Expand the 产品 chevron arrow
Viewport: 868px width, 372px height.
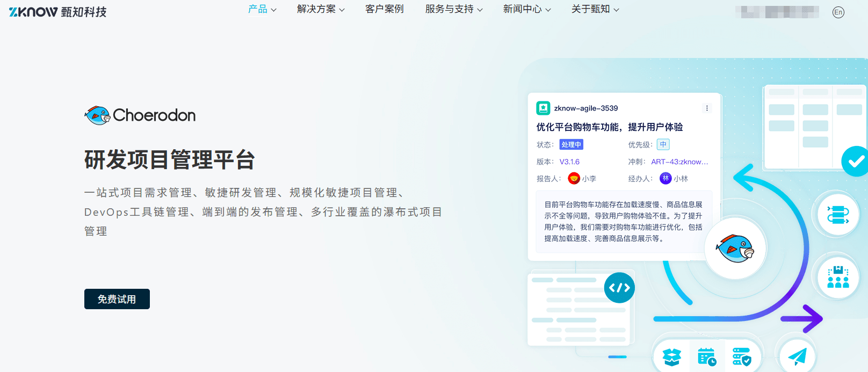pos(273,10)
